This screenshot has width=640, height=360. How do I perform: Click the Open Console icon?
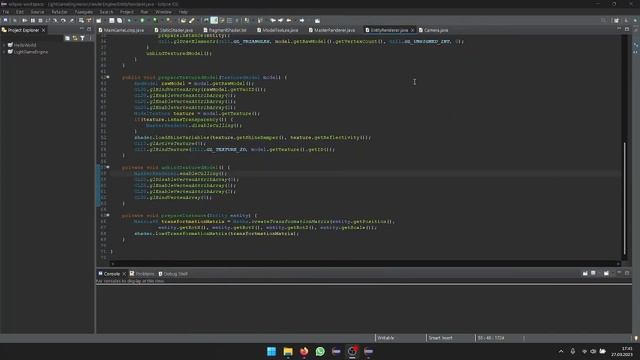607,273
